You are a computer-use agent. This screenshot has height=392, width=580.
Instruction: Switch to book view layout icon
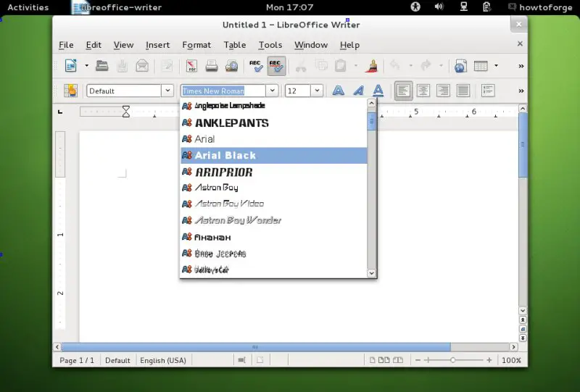coord(398,360)
